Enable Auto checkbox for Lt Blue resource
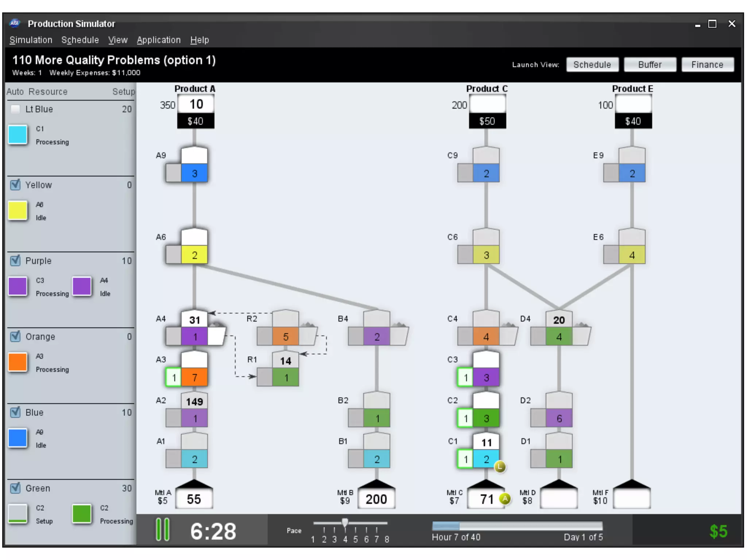 [15, 109]
